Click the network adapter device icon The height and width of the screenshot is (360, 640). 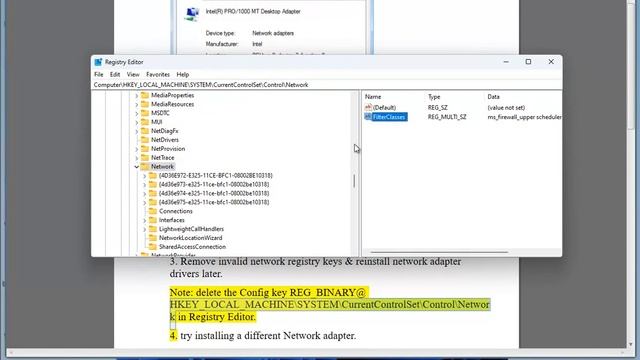point(192,14)
